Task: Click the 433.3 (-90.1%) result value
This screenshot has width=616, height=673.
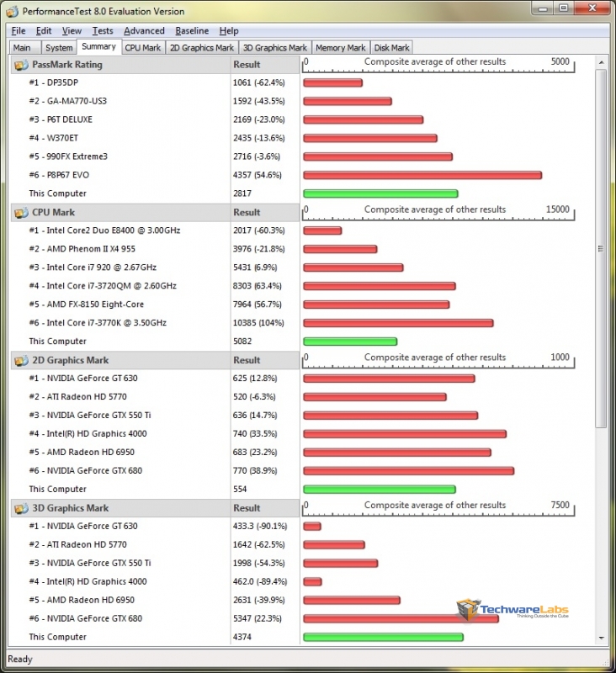Action: pos(260,527)
